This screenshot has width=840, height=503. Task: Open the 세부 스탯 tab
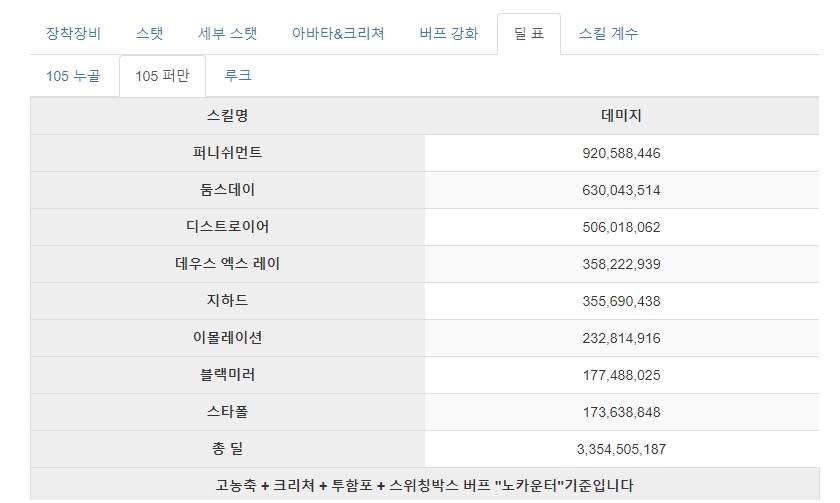[228, 33]
